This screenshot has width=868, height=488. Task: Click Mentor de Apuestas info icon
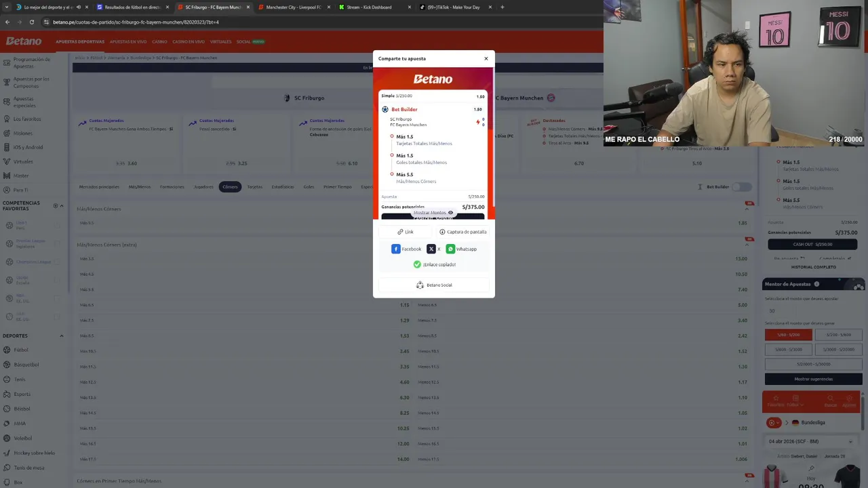pos(816,284)
